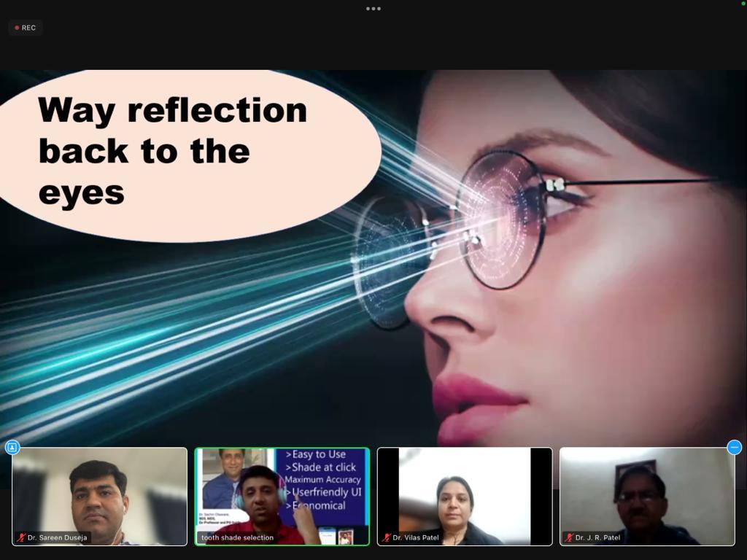747x560 pixels.
Task: Tap the "Dr. Sareen Duseja" name label
Action: tap(58, 537)
